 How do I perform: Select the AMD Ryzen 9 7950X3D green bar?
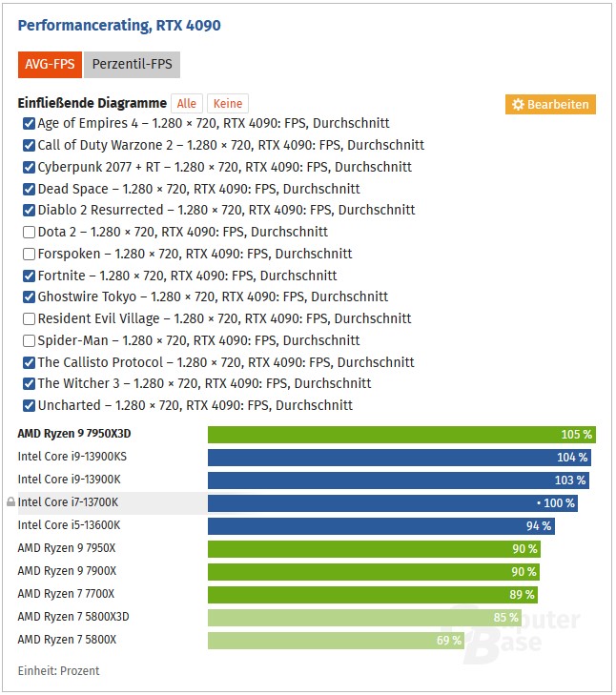pyautogui.click(x=401, y=435)
